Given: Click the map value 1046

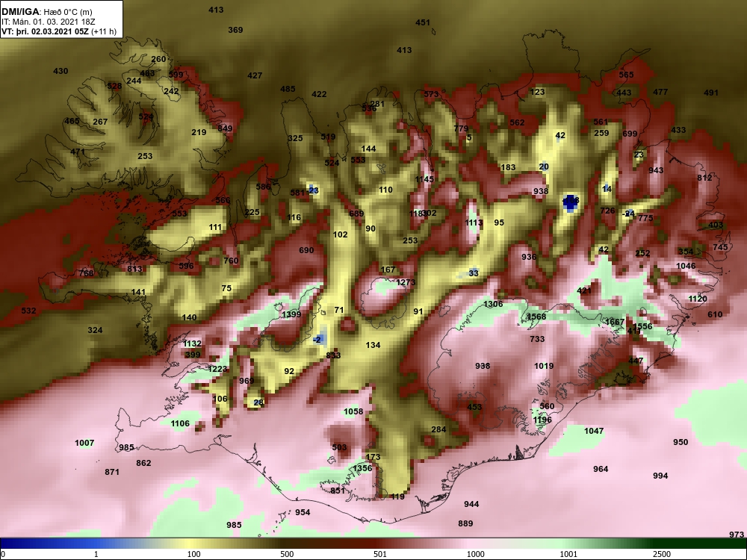Looking at the screenshot, I should 686,266.
